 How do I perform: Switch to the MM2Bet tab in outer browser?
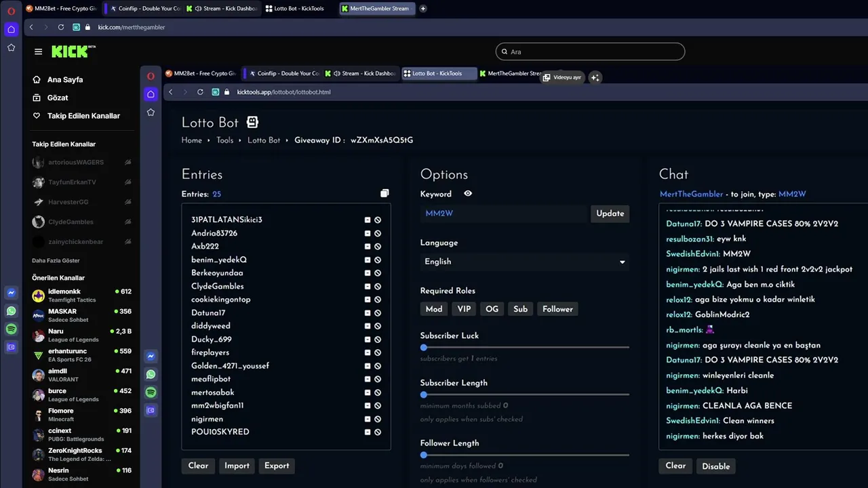(x=61, y=9)
